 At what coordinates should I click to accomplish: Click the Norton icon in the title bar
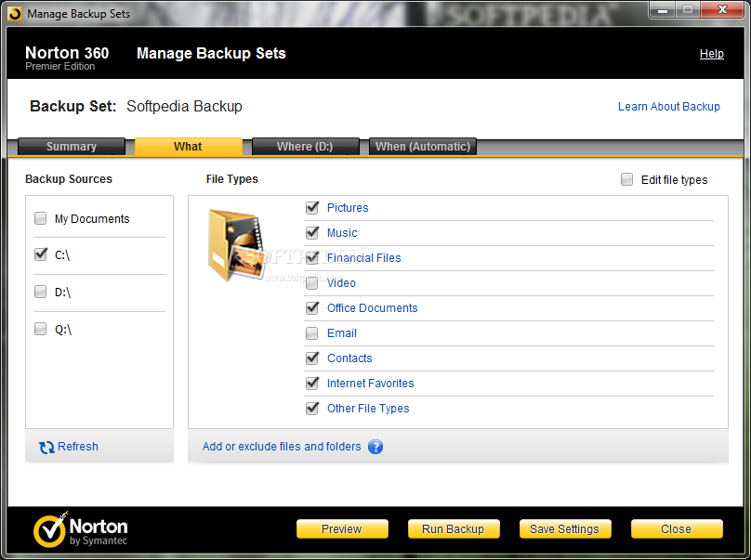coord(15,14)
